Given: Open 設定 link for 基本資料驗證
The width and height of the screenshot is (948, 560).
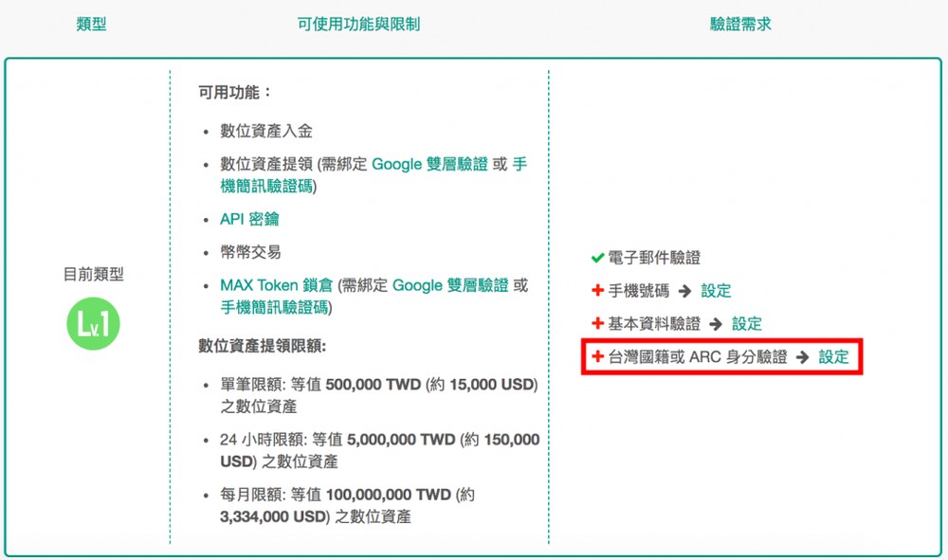Looking at the screenshot, I should point(747,323).
